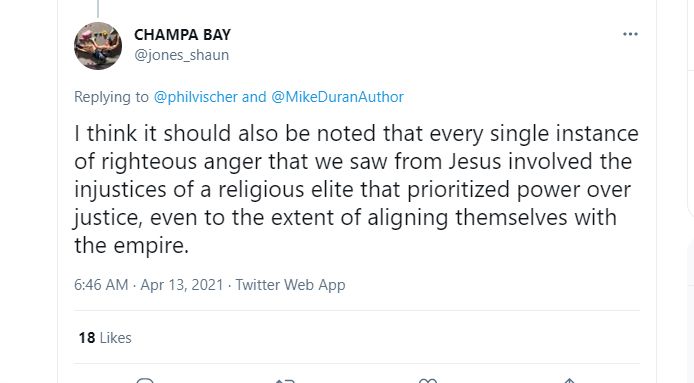Image resolution: width=694 pixels, height=383 pixels.
Task: Click the 6:46 AM Apr 13, 2021 timestamp
Action: (x=149, y=285)
